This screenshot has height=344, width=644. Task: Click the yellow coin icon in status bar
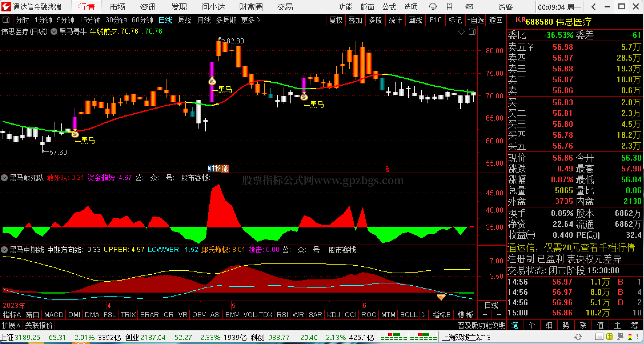(609, 337)
